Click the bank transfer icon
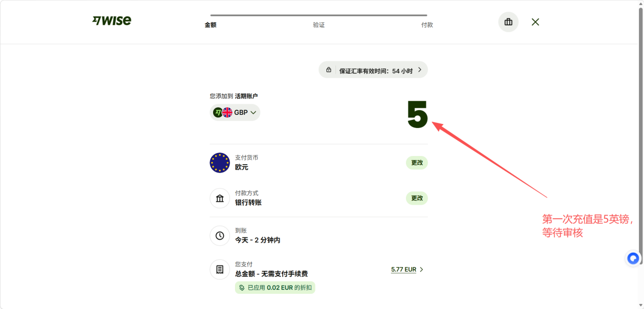This screenshot has height=309, width=644. pos(220,198)
